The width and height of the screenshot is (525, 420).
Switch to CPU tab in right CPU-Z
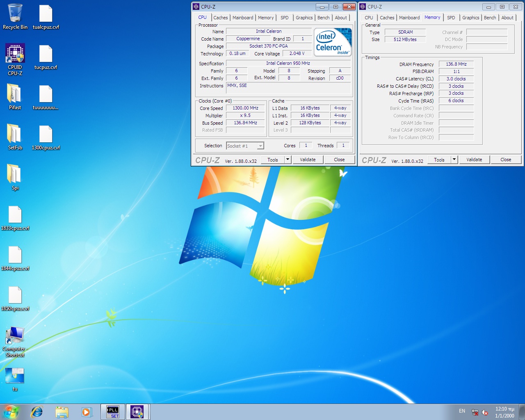pos(369,18)
